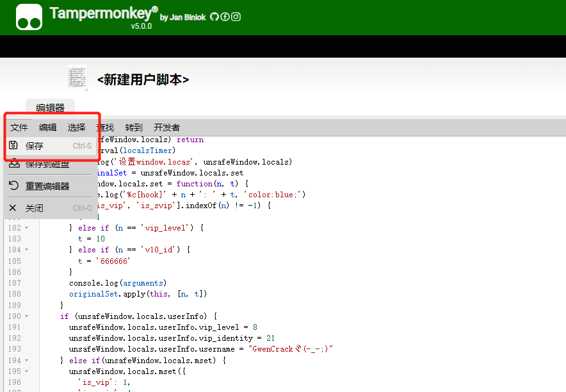The height and width of the screenshot is (392, 566).
Task: Click the 't = 10' code on line 183
Action: (92, 239)
